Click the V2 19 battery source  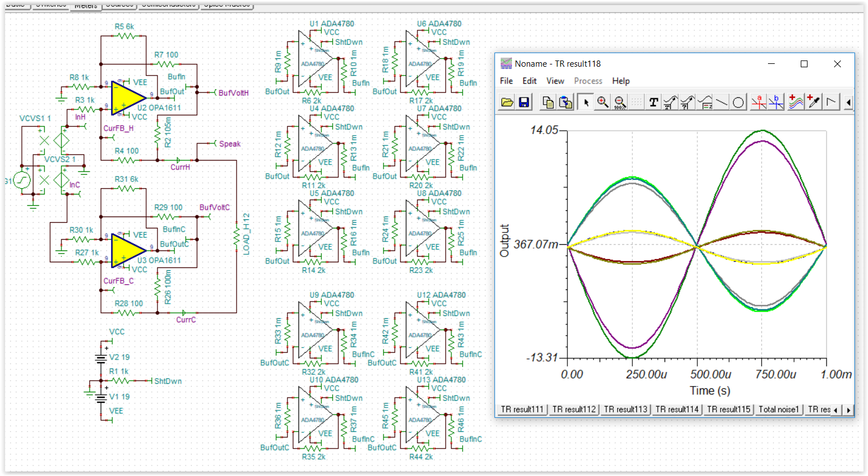(101, 357)
